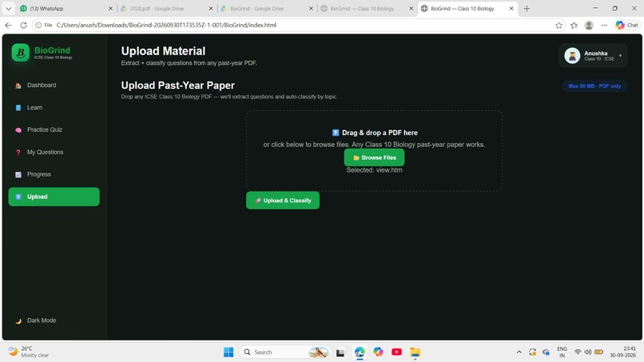Click the Upload & Classify button
This screenshot has width=644, height=362.
pos(283,200)
